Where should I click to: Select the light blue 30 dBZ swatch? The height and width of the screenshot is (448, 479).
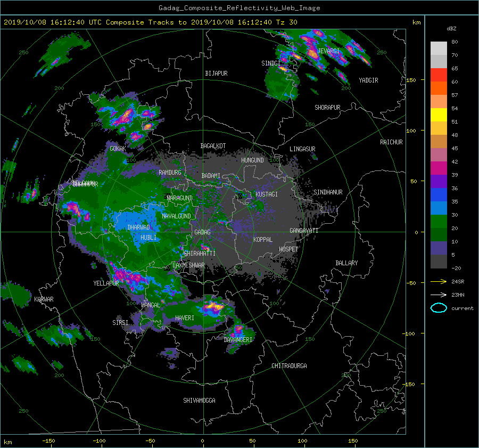pos(439,208)
